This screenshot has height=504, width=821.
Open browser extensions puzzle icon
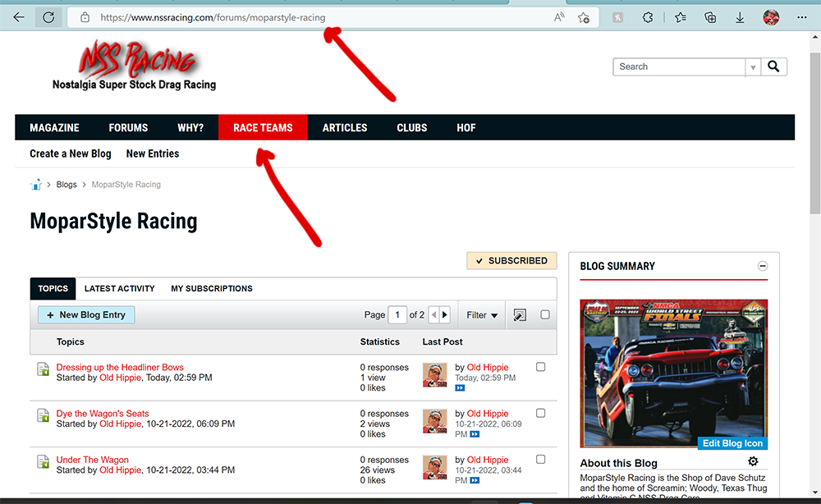pyautogui.click(x=648, y=17)
